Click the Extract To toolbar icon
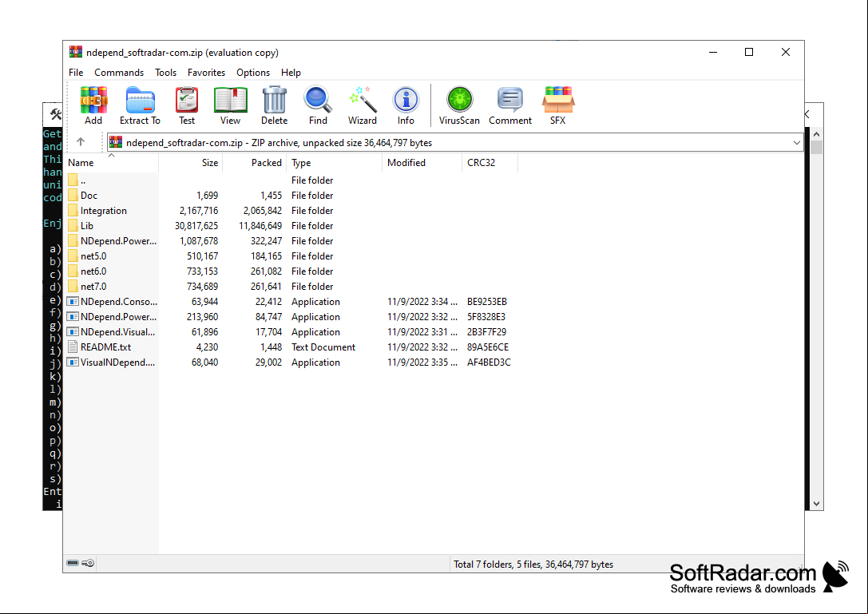 click(x=140, y=100)
